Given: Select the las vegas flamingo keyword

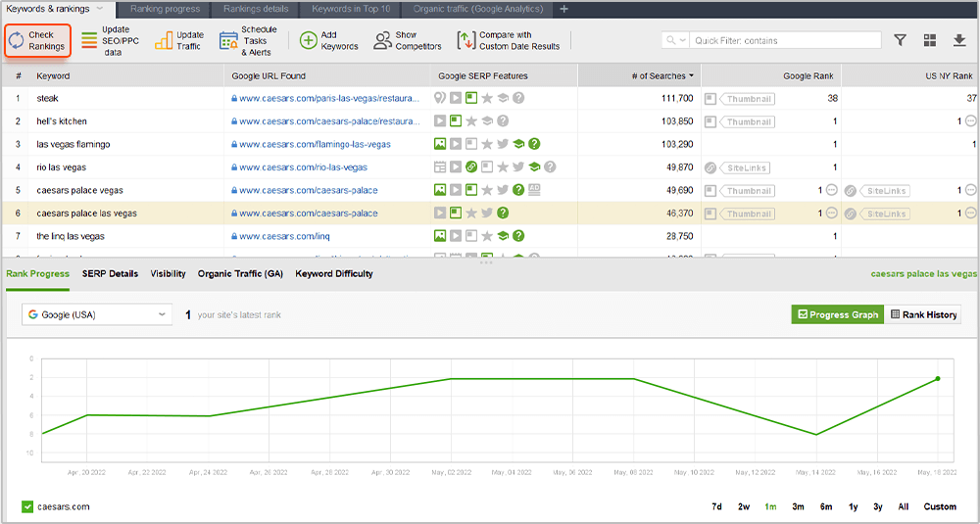Looking at the screenshot, I should tap(73, 144).
